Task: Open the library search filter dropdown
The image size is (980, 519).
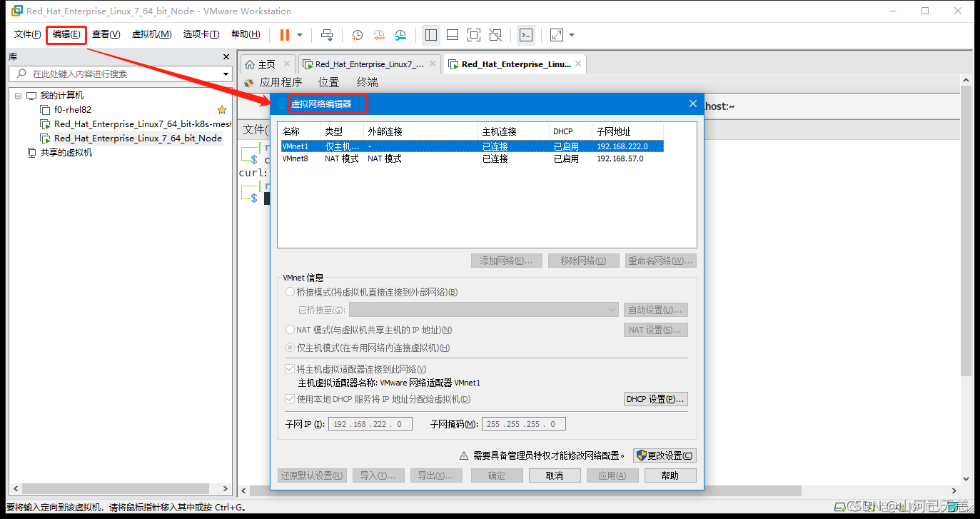Action: point(226,74)
